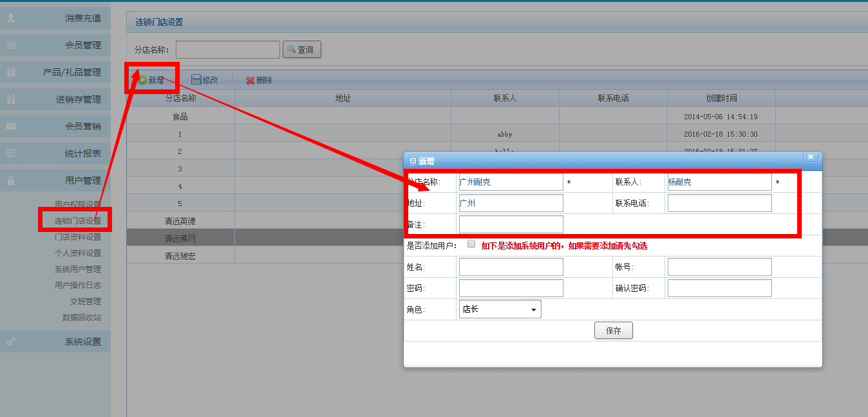Enable the 是否添加用户 checkbox
Image resolution: width=868 pixels, height=417 pixels.
[x=471, y=244]
